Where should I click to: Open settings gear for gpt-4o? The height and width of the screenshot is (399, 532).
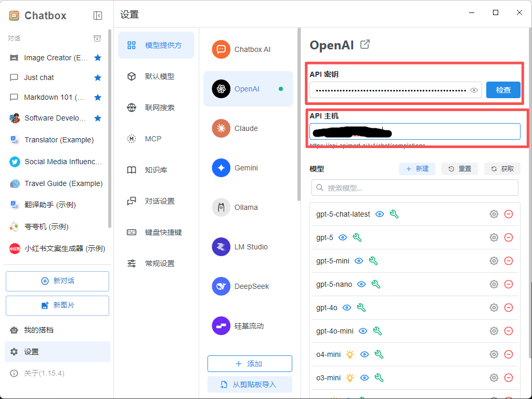494,308
